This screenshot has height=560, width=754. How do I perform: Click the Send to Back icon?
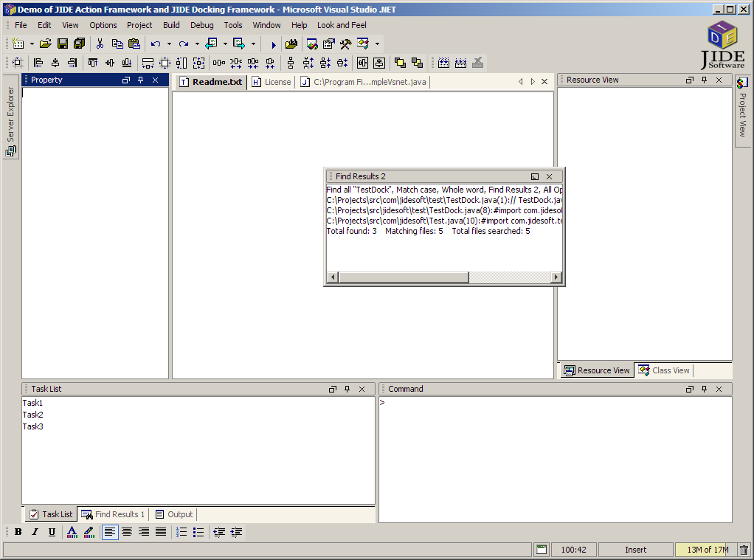coord(418,63)
